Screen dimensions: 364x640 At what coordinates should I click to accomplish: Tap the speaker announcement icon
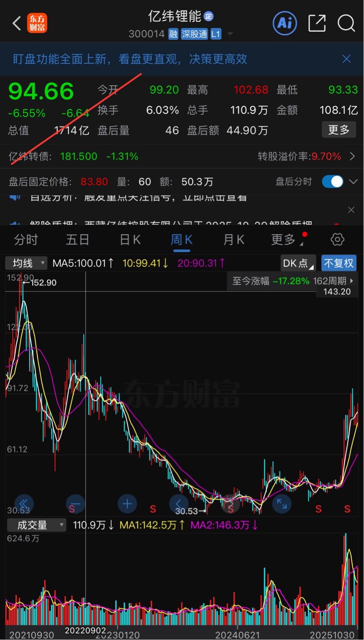pos(15,198)
